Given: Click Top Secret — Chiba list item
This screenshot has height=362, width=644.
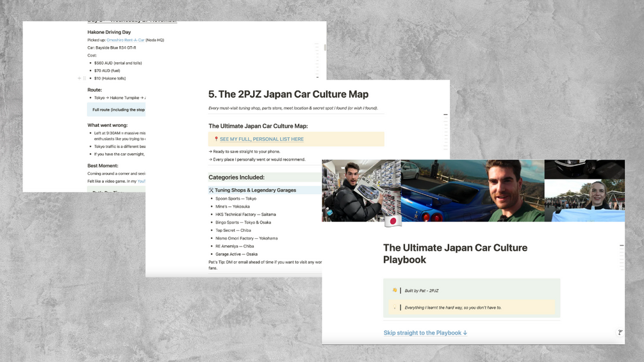Looking at the screenshot, I should [x=233, y=230].
